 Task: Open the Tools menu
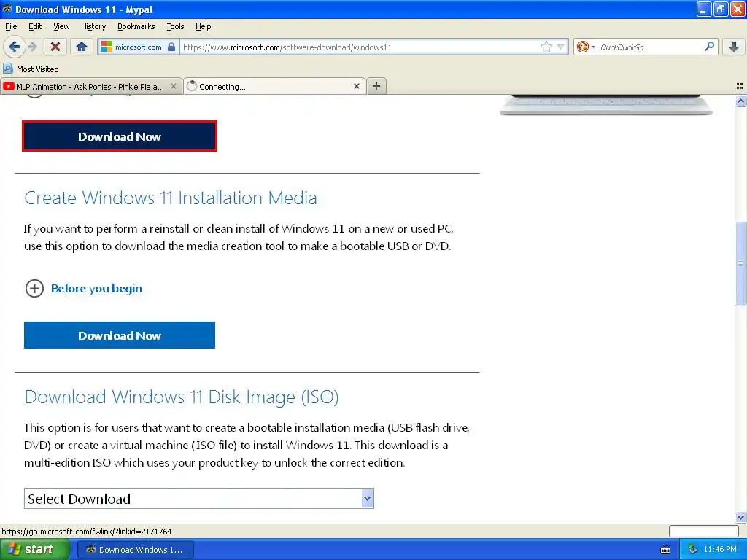[175, 26]
